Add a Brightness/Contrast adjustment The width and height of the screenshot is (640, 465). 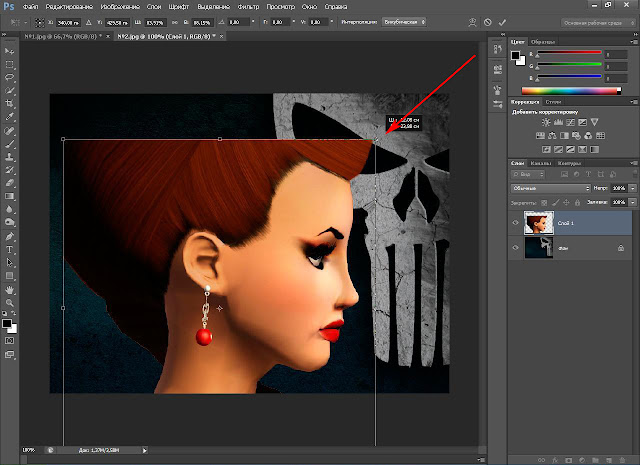(546, 122)
